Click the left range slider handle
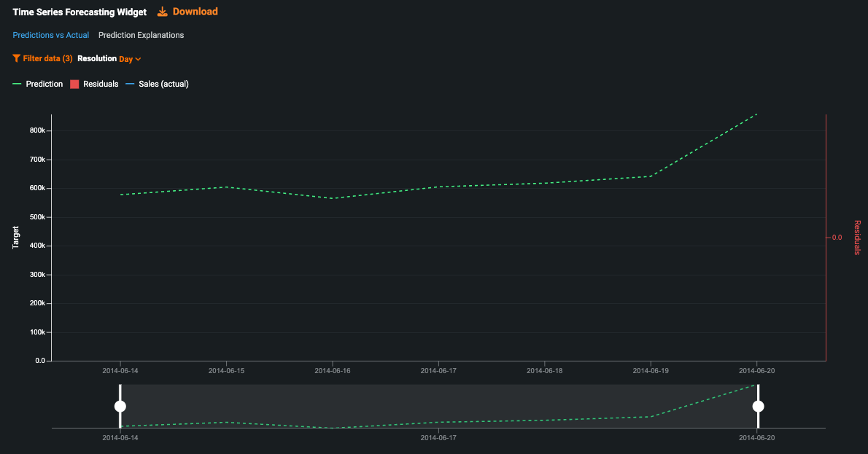The image size is (868, 454). [120, 406]
